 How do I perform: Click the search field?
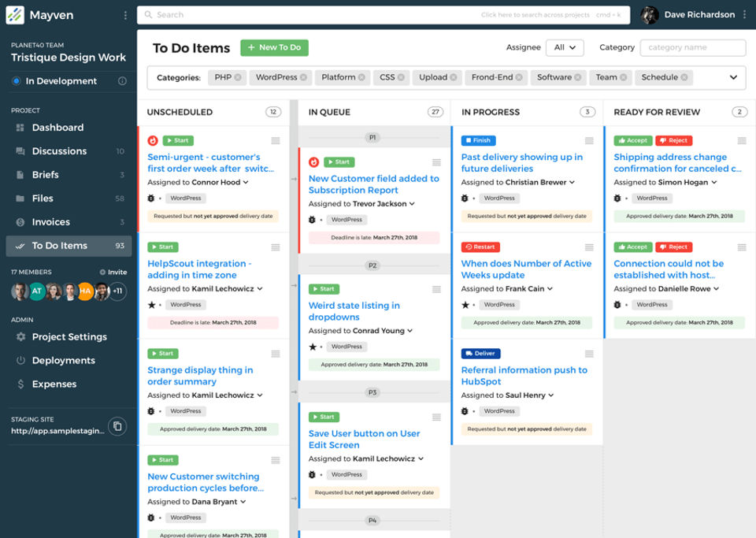(x=384, y=15)
